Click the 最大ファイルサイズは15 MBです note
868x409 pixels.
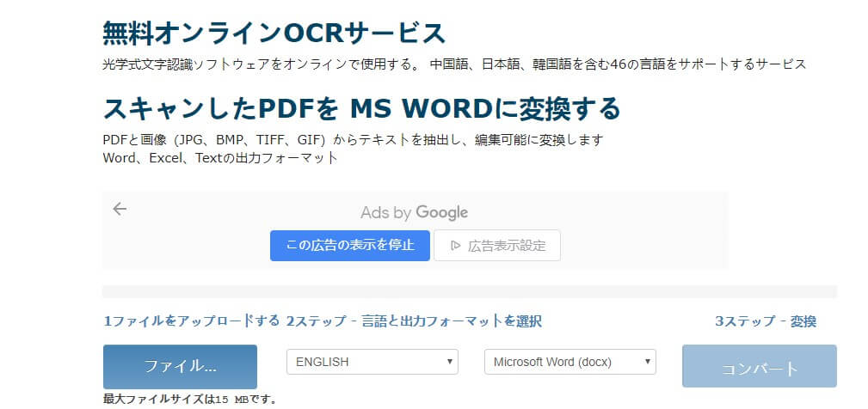pos(190,399)
